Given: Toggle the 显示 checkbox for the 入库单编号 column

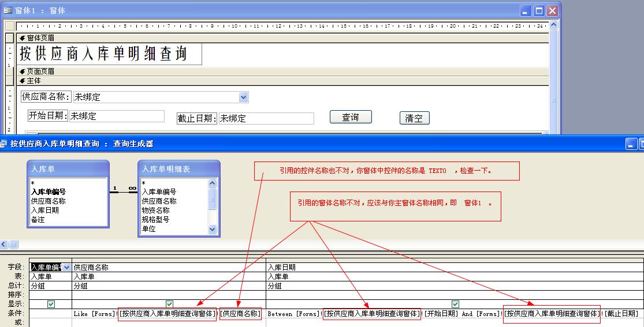Looking at the screenshot, I should (x=51, y=304).
